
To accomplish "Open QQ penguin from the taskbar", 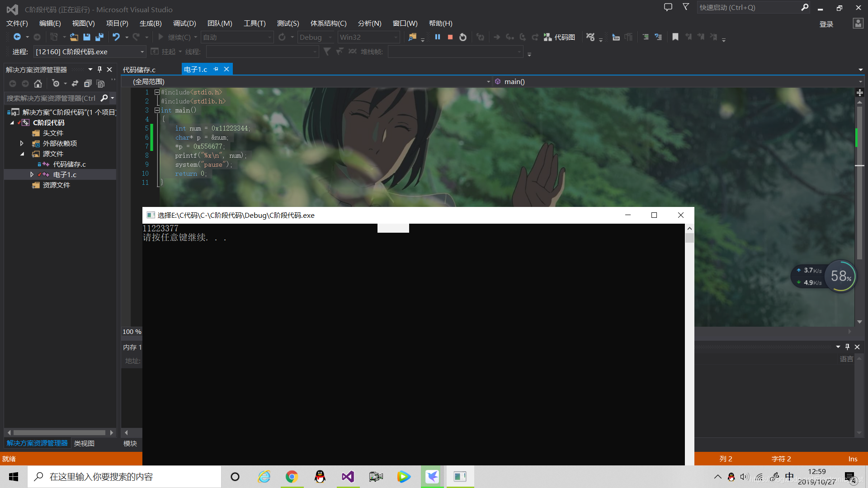I will (320, 477).
